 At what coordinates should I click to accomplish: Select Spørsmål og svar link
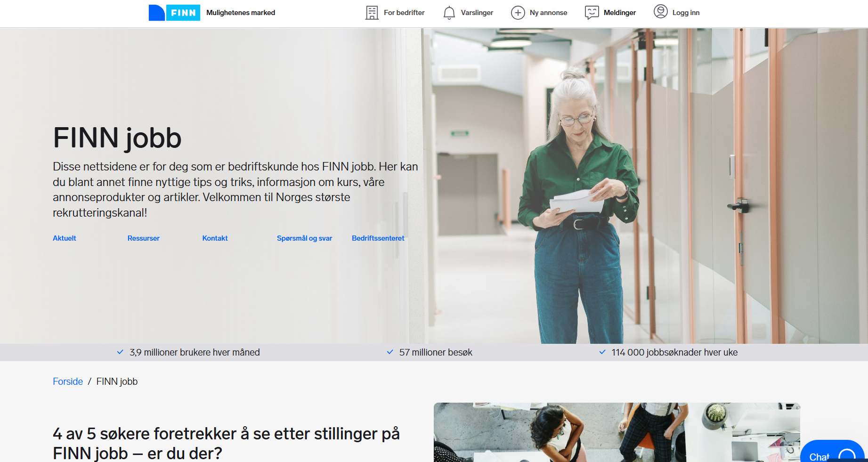pos(305,238)
